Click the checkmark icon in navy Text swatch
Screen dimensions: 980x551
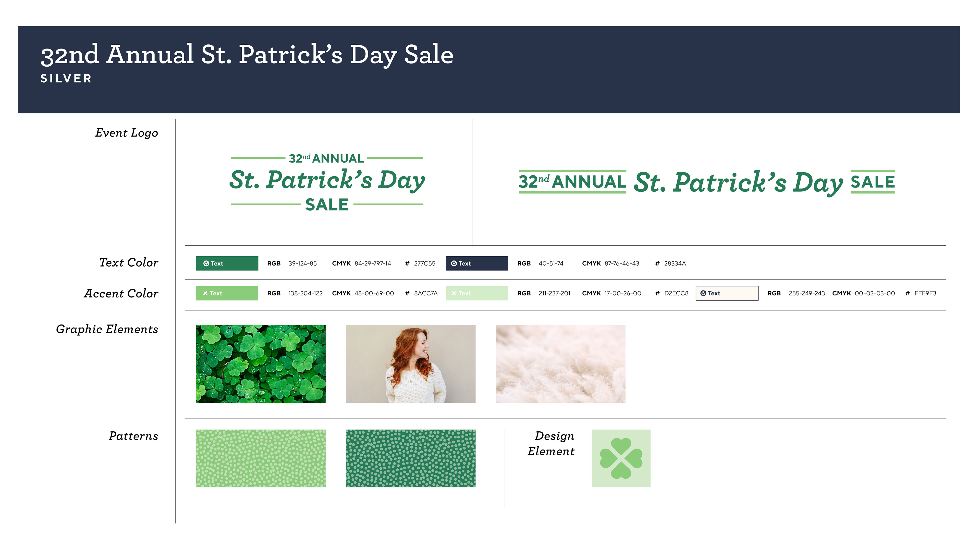(x=454, y=264)
